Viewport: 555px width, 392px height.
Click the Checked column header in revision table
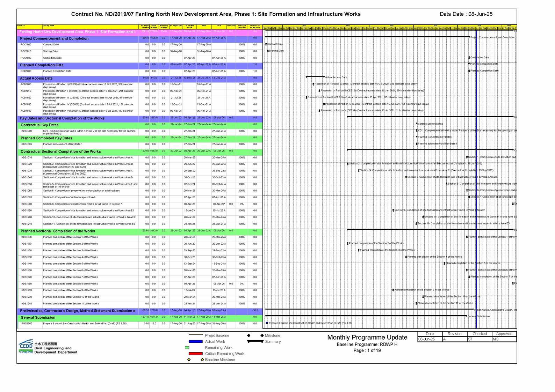coord(480,334)
